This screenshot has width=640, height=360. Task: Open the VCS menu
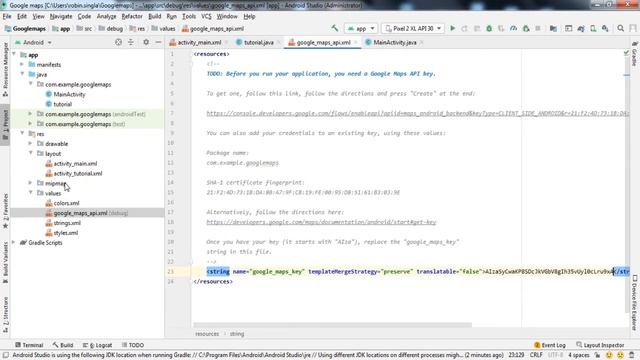(207, 16)
